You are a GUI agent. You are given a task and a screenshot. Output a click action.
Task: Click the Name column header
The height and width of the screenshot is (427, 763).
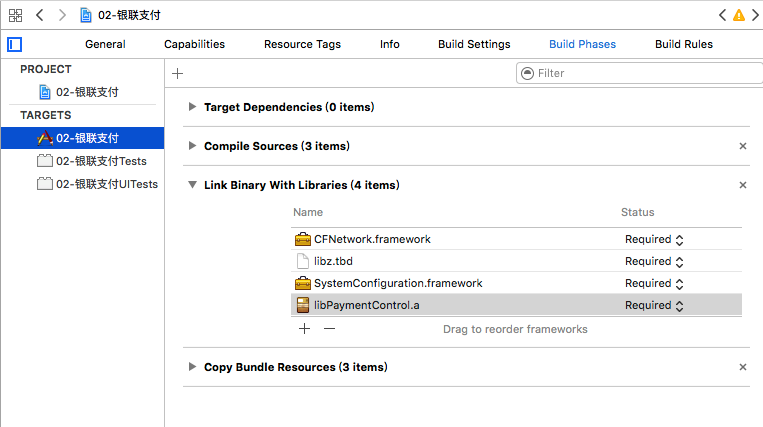(308, 212)
